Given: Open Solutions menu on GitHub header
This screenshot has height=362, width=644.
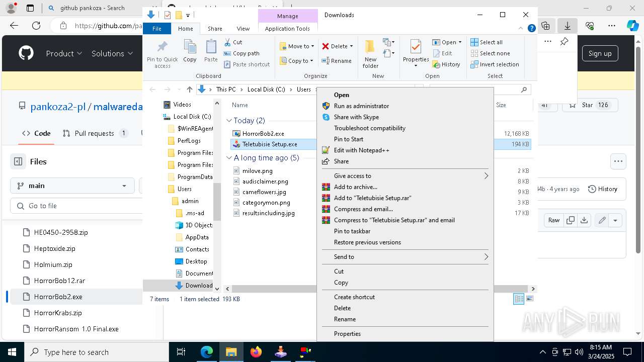Looking at the screenshot, I should [112, 53].
